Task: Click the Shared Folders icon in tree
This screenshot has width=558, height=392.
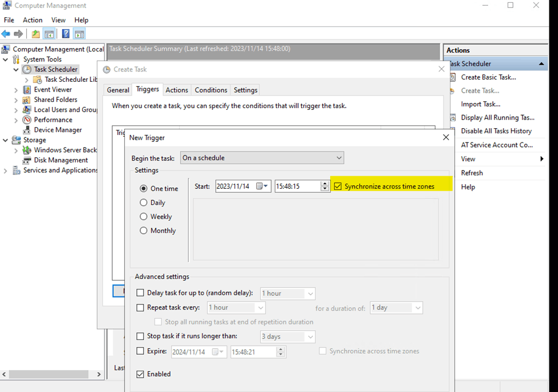Action: 27,100
